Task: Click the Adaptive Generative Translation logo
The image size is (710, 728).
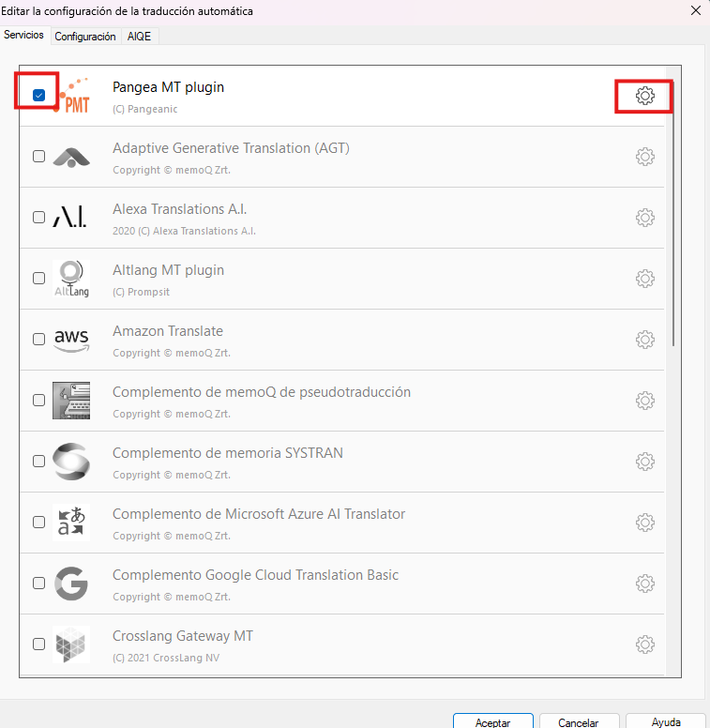Action: point(71,157)
